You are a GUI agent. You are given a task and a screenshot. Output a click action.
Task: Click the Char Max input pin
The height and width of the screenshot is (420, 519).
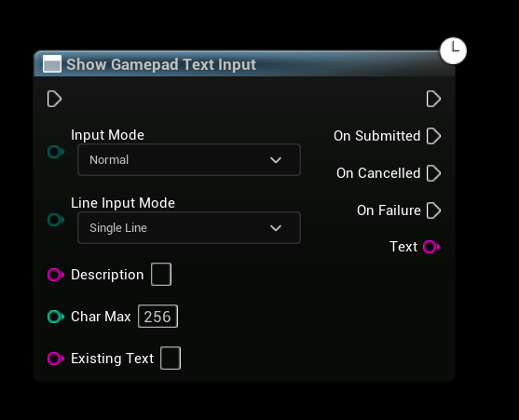point(56,317)
